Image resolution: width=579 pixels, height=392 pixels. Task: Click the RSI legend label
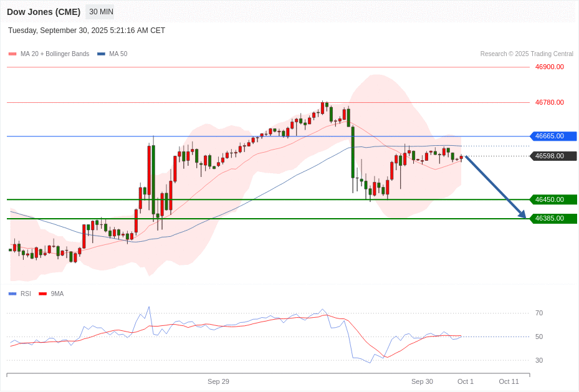click(x=26, y=294)
